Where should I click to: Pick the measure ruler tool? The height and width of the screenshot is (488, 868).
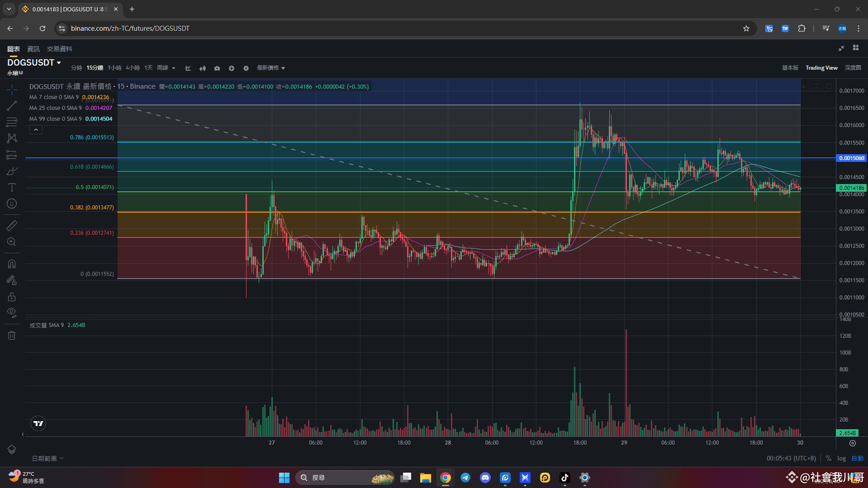(11, 225)
